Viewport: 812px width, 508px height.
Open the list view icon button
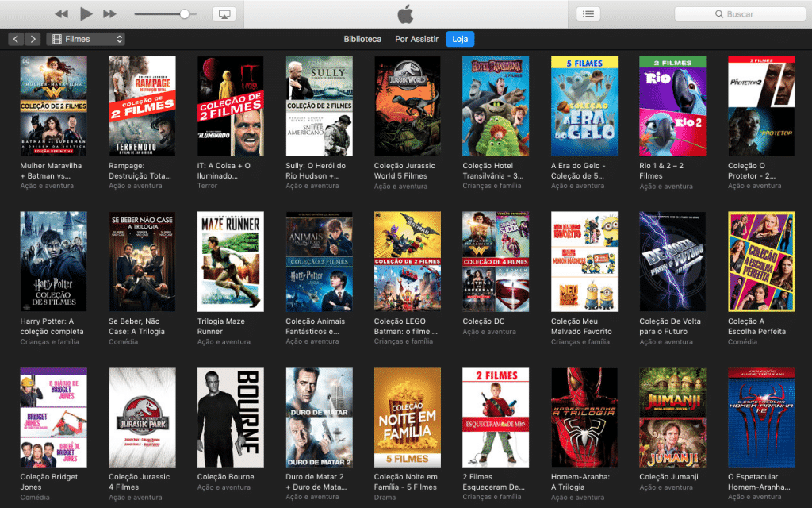point(588,14)
